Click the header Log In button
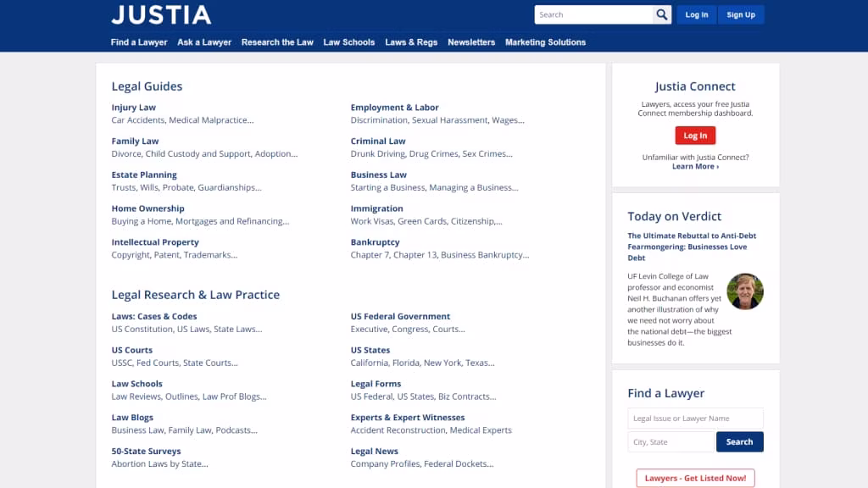The height and width of the screenshot is (488, 868). (697, 15)
